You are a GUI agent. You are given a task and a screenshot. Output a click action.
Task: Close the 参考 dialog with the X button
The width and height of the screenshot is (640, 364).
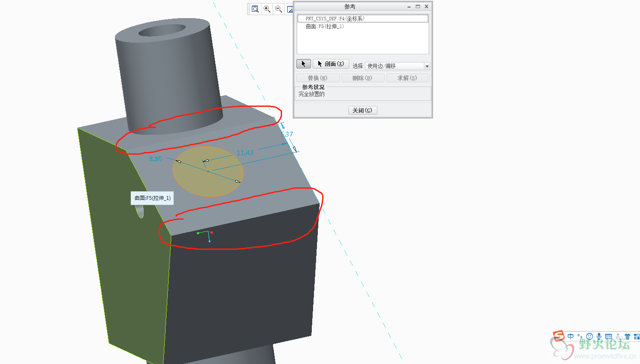(x=427, y=6)
